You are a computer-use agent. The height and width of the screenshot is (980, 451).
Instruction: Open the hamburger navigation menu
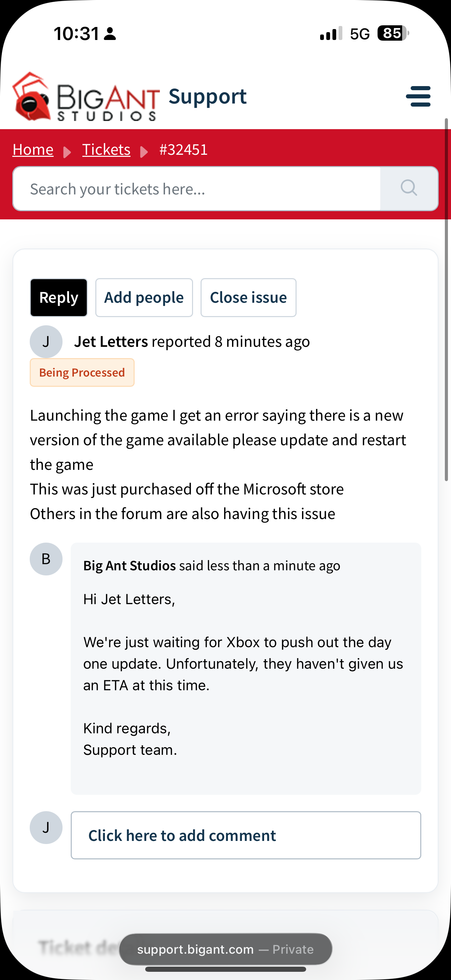[418, 96]
